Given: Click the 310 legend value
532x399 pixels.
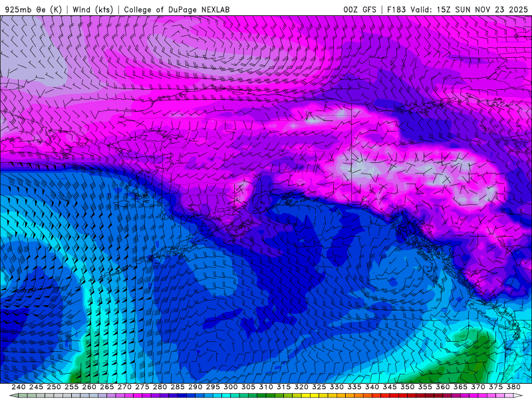Looking at the screenshot, I should (265, 387).
